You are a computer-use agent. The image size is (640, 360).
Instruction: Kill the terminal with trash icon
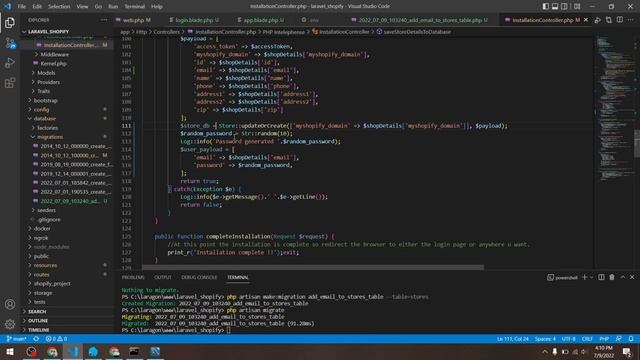click(612, 277)
